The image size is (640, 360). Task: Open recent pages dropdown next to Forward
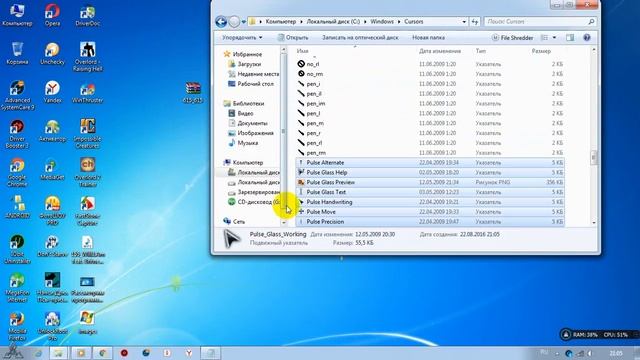(x=244, y=22)
